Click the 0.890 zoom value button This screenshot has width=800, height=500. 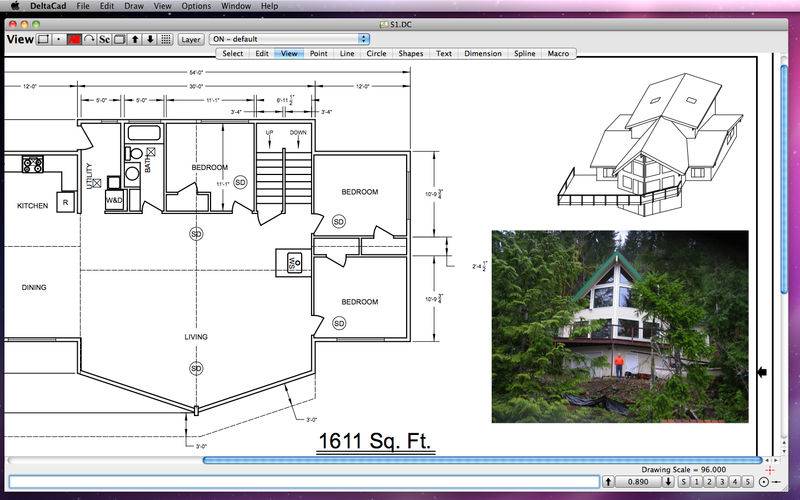pyautogui.click(x=638, y=482)
